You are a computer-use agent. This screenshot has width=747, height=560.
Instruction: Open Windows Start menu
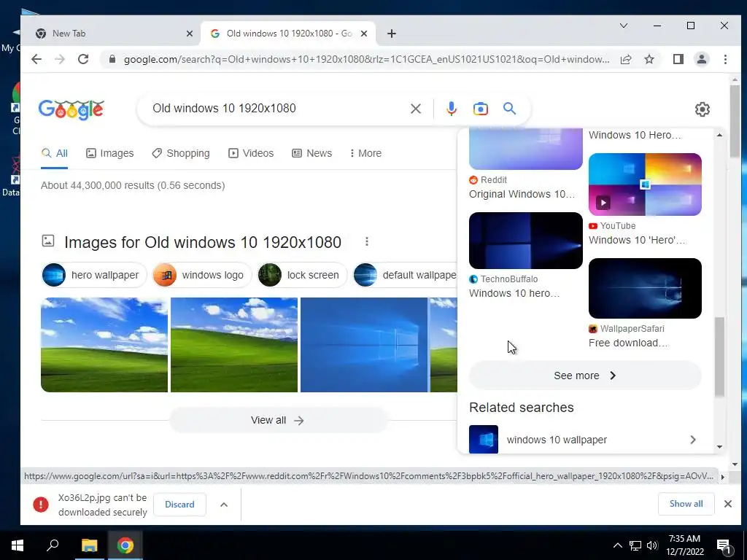(x=18, y=545)
